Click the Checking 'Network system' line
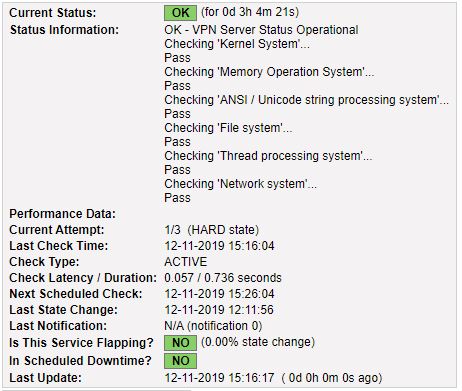462x391 pixels. (x=241, y=184)
